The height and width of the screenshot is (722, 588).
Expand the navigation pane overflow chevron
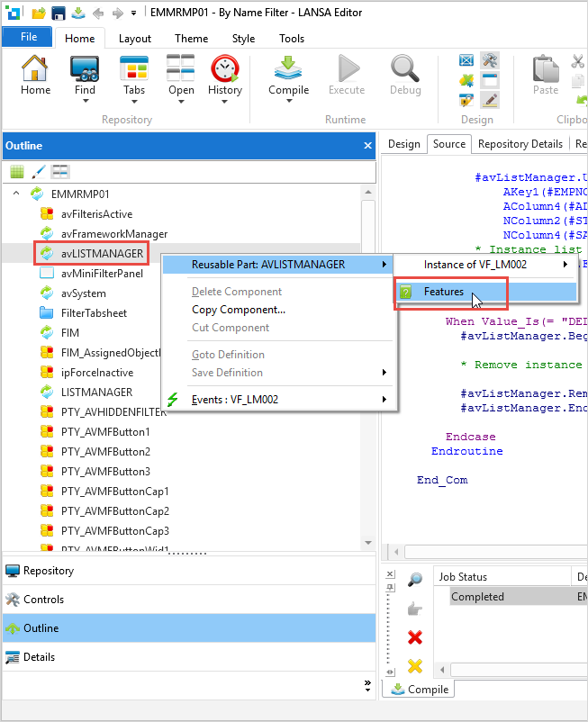[x=367, y=686]
